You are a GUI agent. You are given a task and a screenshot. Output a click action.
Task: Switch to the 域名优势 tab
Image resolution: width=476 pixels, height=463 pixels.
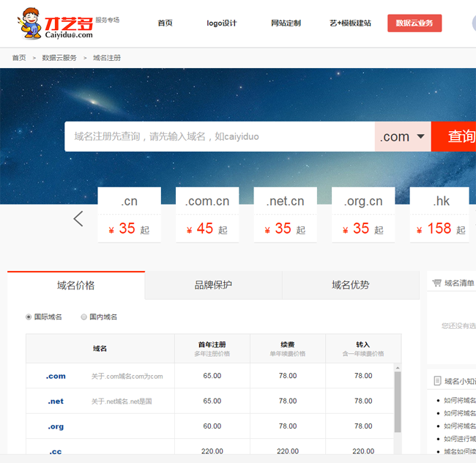(x=350, y=285)
